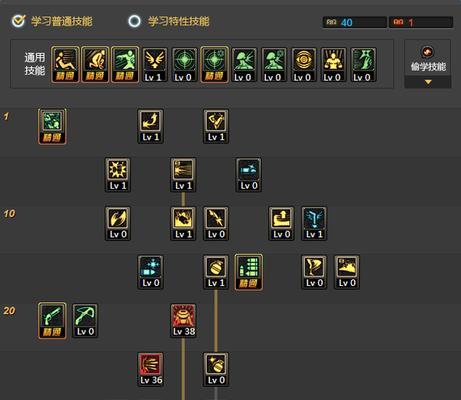The width and height of the screenshot is (461, 400).
Task: Click the golden wings general skill Lv 1
Action: click(155, 65)
